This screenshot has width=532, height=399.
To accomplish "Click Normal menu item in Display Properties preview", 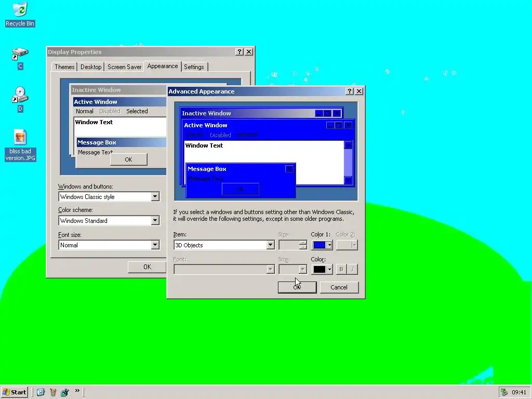I will 85,111.
